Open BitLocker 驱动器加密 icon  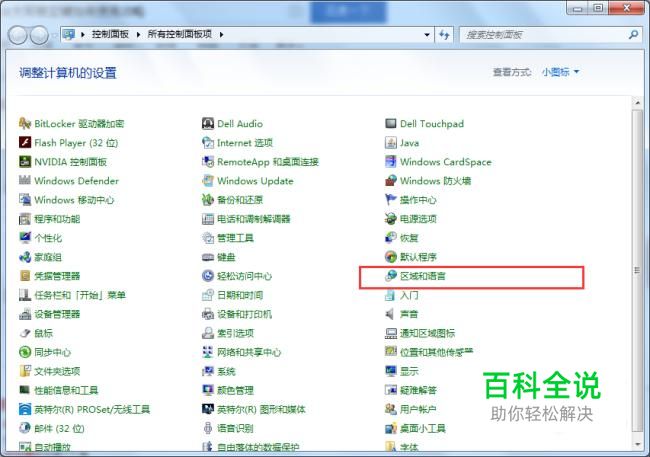click(x=25, y=124)
